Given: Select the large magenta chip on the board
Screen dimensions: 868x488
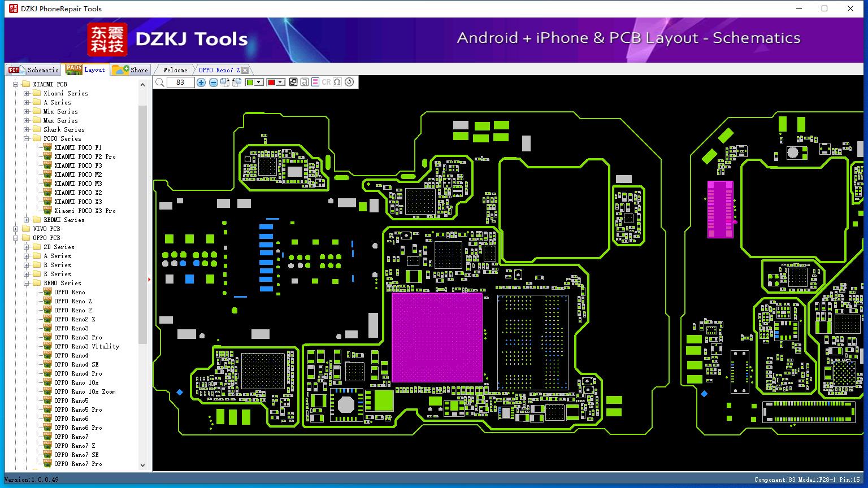Looking at the screenshot, I should coord(437,337).
